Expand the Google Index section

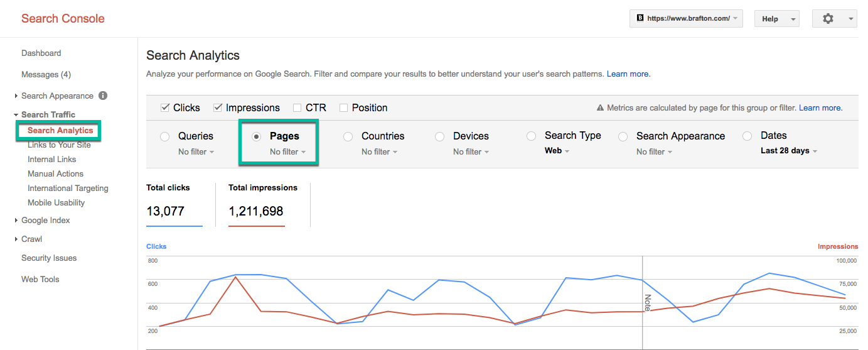45,221
